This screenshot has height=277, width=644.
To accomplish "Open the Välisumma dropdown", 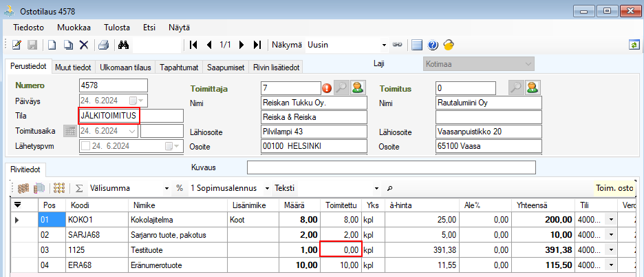I will (167, 188).
